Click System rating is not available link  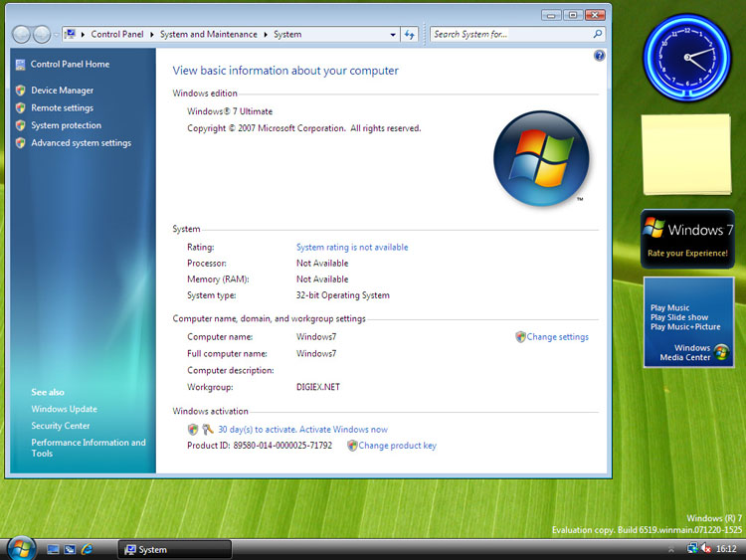(352, 247)
